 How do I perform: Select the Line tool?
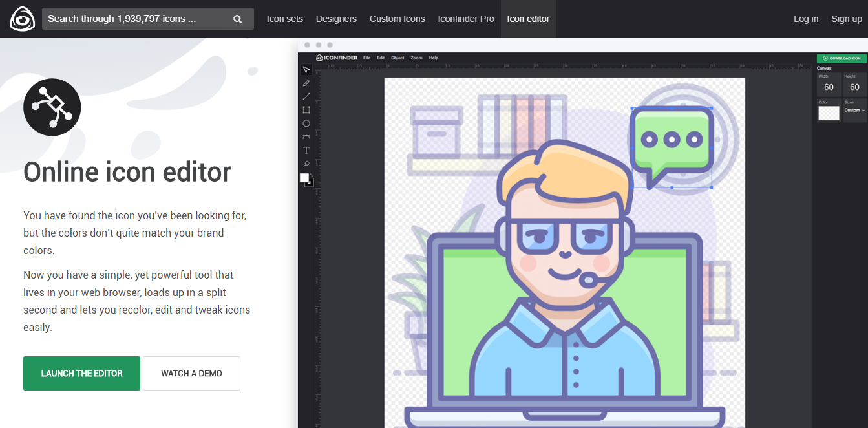[x=306, y=96]
